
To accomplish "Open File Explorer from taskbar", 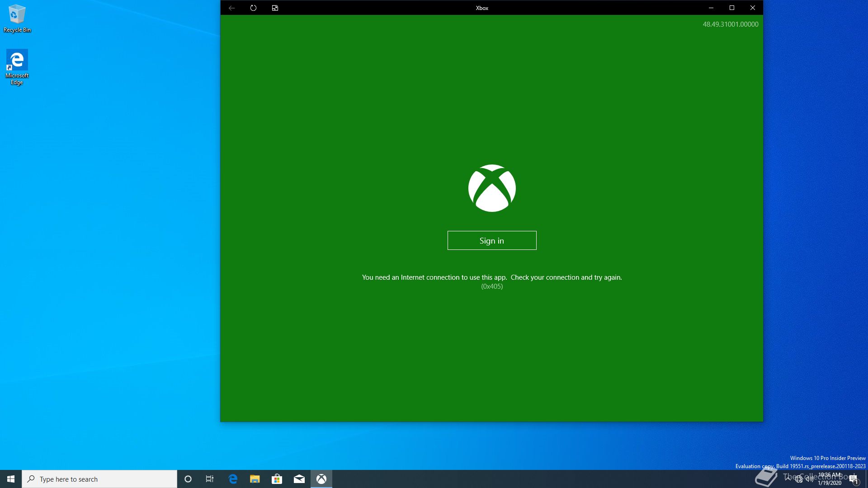I will [x=255, y=479].
